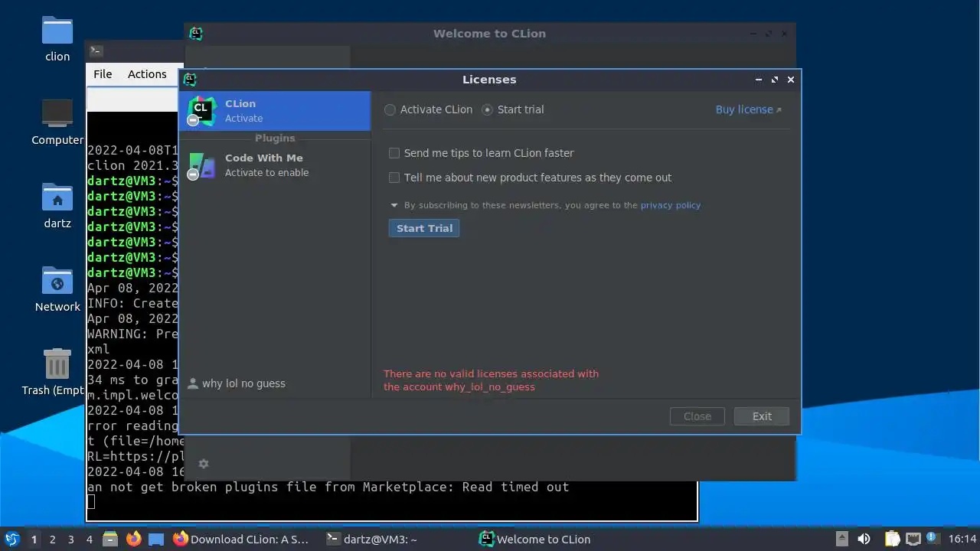Switch to virtual desktop 2
The height and width of the screenshot is (551, 980).
coord(53,539)
